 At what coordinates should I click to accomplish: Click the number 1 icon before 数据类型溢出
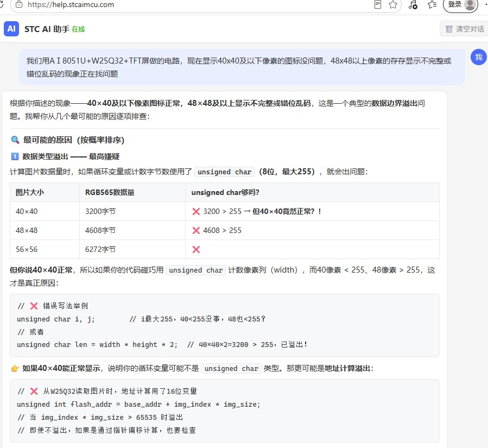click(x=15, y=156)
